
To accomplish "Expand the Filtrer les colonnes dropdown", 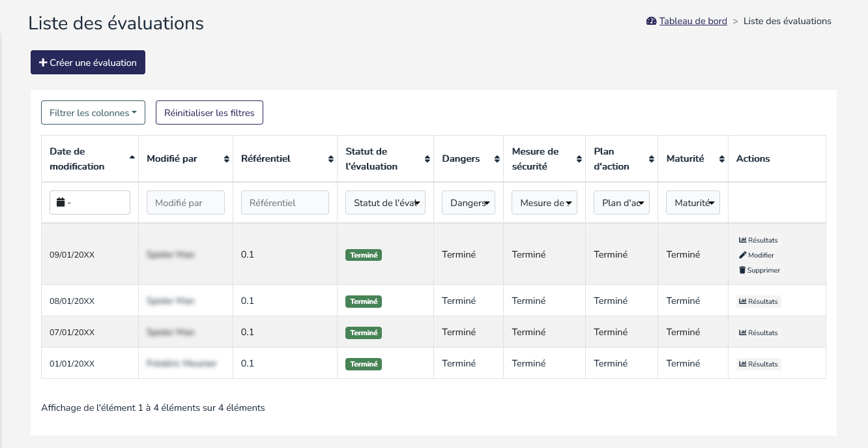I will coord(93,113).
